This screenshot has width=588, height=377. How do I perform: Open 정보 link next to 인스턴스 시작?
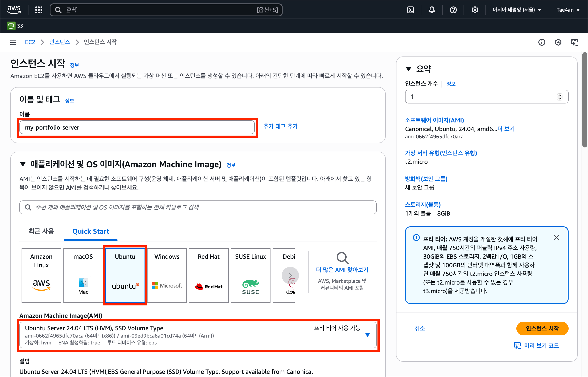click(x=74, y=65)
